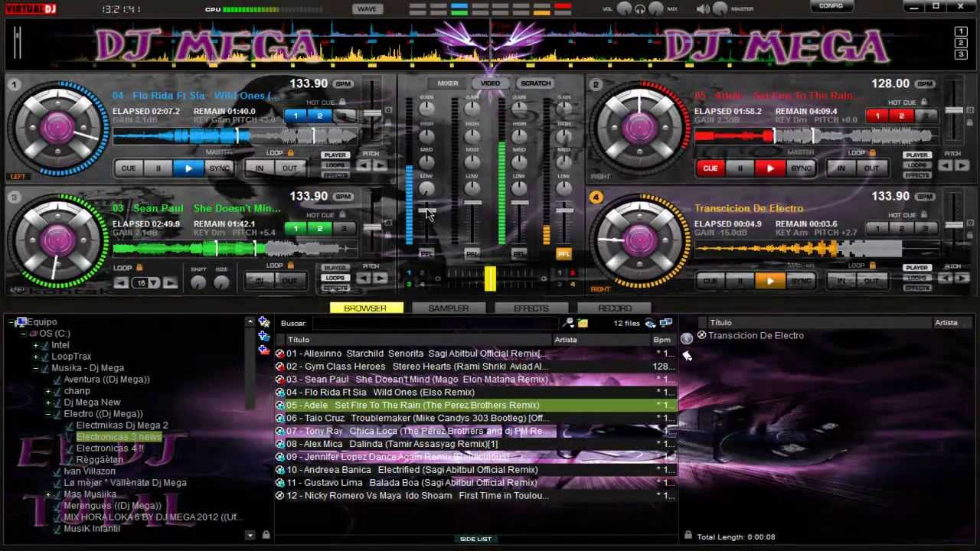Select deck 4 orange number badge

tap(596, 197)
